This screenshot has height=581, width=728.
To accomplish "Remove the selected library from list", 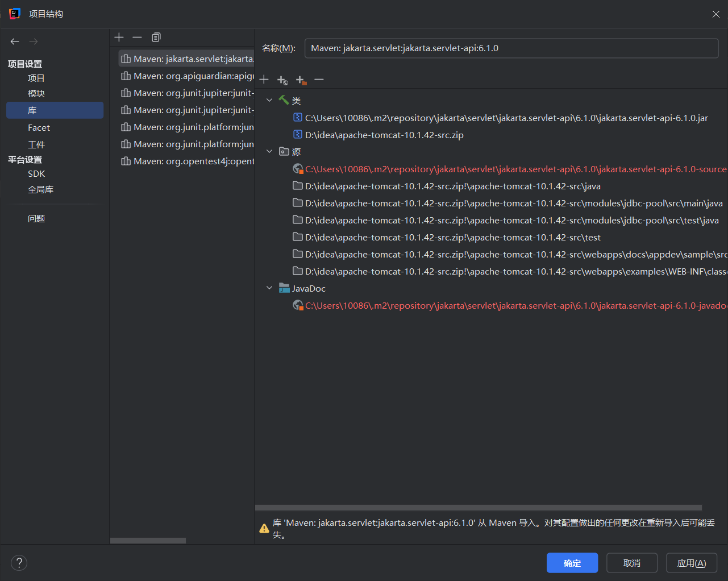I will 137,38.
